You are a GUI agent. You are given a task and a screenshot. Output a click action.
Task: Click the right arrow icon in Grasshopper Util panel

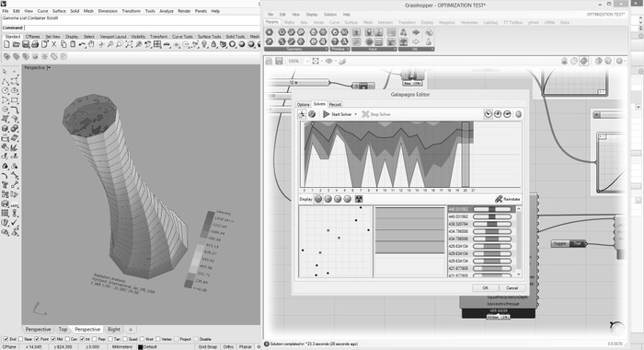(416, 32)
